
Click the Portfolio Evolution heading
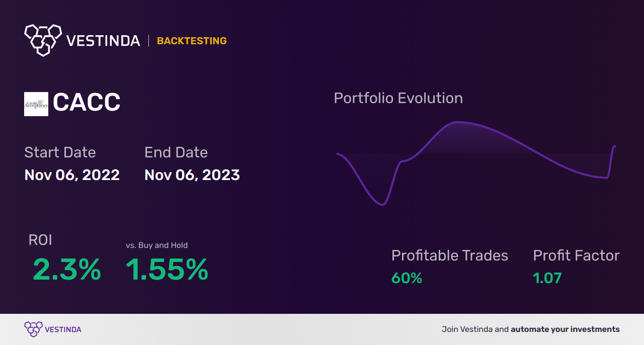[x=398, y=98]
